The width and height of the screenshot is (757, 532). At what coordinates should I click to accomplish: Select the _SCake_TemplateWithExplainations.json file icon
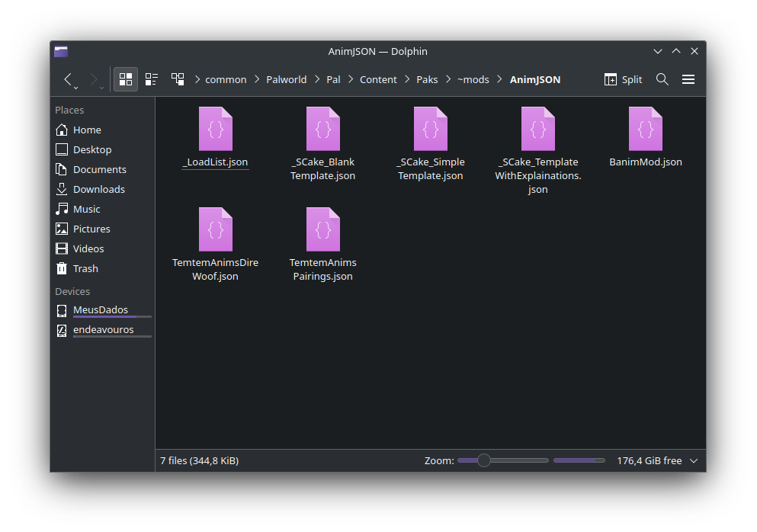(x=537, y=129)
